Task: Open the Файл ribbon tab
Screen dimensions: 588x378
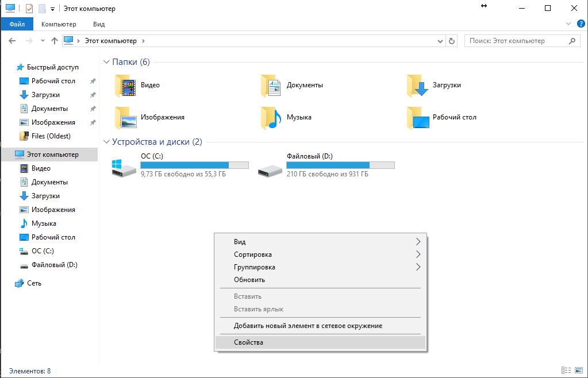Action: coord(17,24)
